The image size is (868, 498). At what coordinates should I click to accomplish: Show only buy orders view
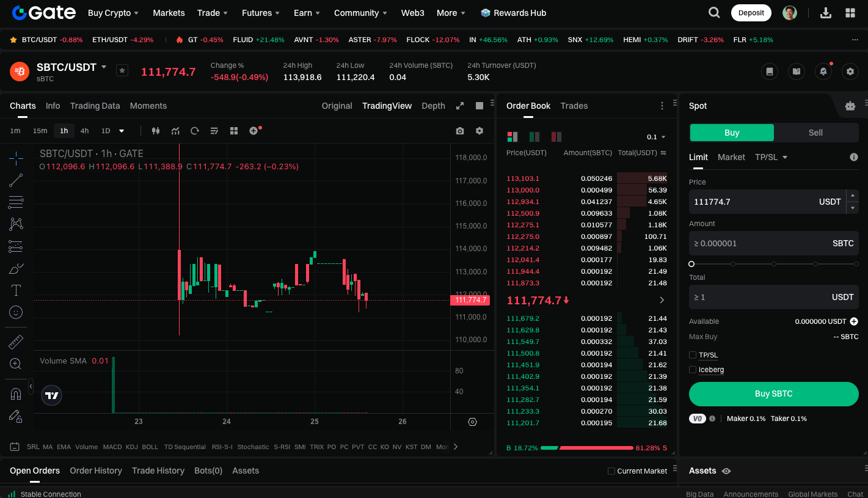534,137
